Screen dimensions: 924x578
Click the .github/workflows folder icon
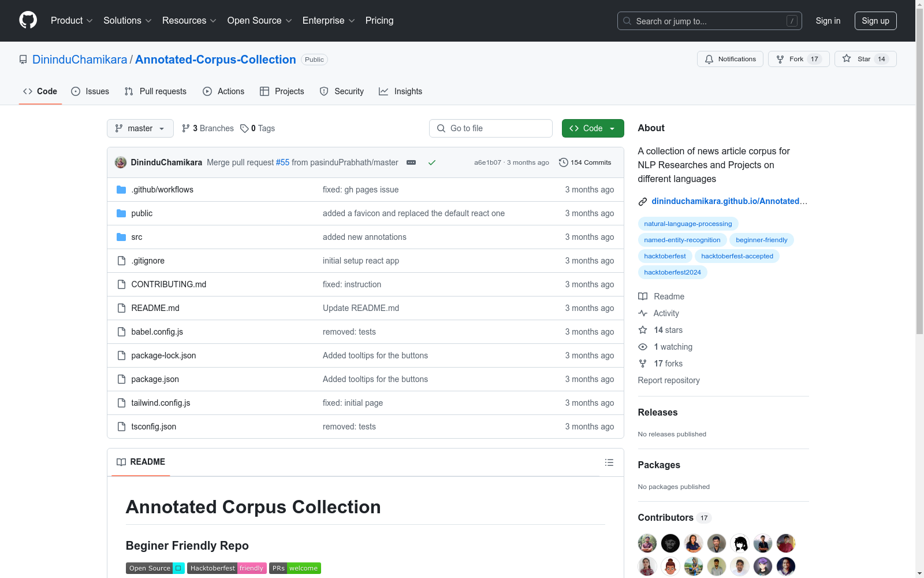point(121,190)
